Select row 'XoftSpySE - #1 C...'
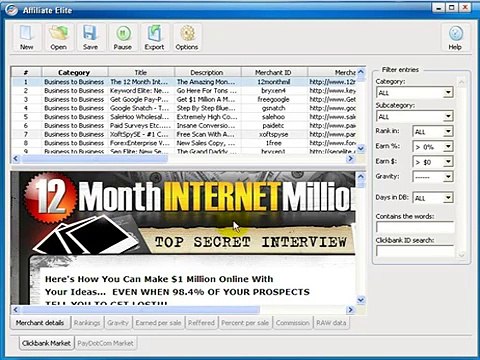 [184, 134]
